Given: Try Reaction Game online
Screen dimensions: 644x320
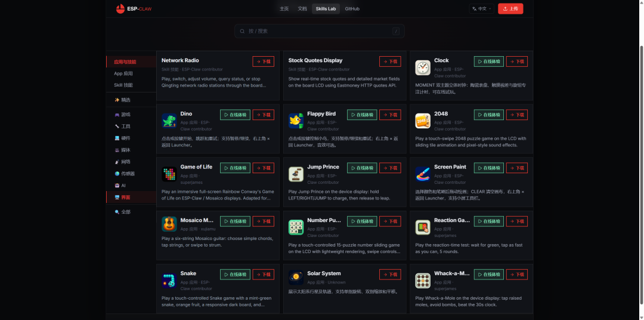Looking at the screenshot, I should [489, 221].
